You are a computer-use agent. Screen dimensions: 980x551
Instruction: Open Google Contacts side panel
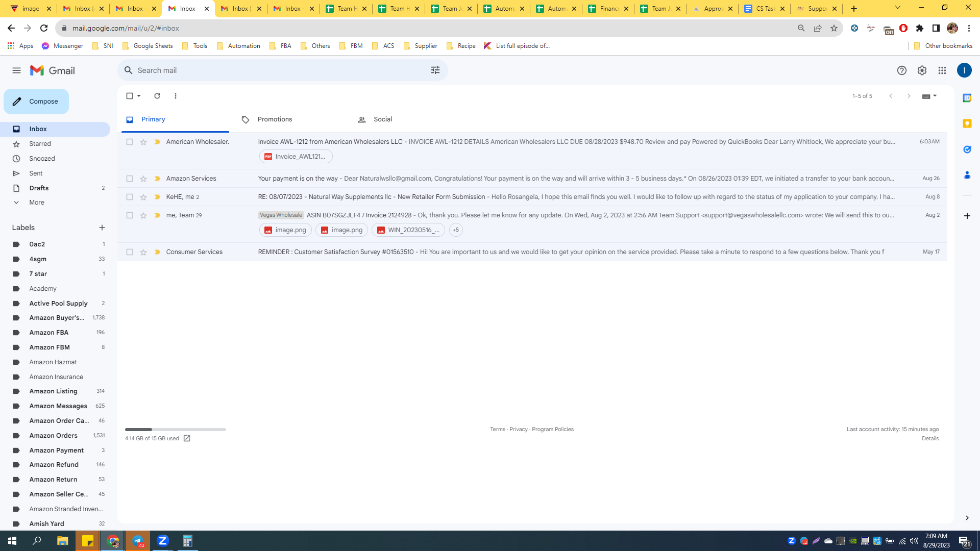tap(967, 175)
